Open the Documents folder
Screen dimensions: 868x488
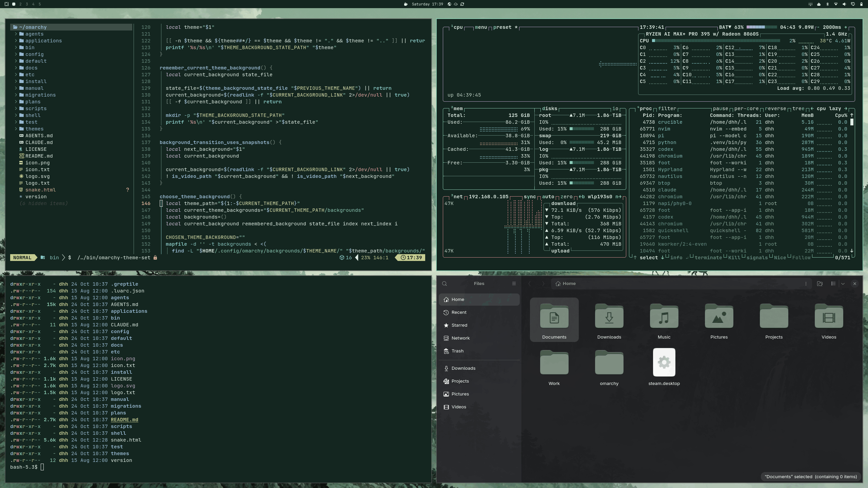[554, 320]
